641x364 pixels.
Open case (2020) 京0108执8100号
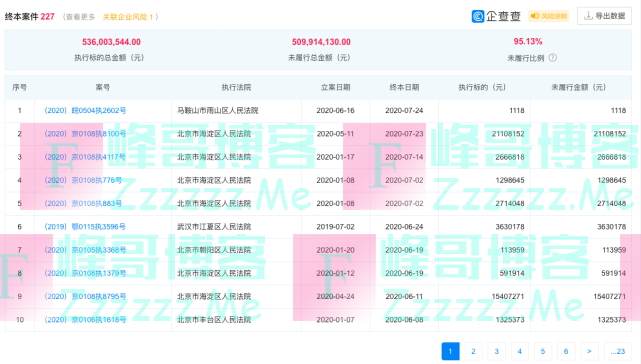point(85,134)
